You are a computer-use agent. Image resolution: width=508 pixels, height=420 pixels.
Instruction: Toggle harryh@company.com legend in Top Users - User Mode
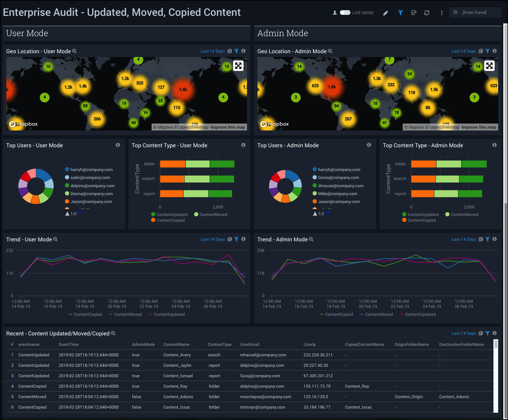[x=91, y=170]
